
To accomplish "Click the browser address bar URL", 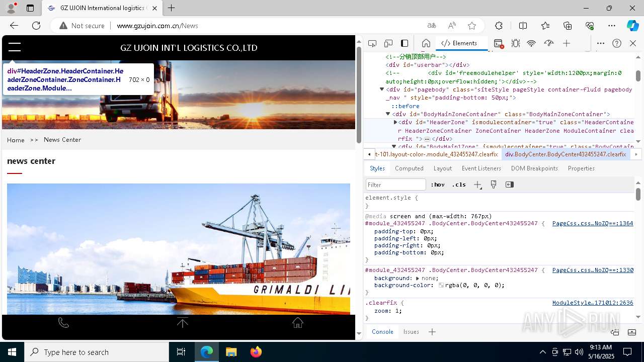I will tap(157, 26).
